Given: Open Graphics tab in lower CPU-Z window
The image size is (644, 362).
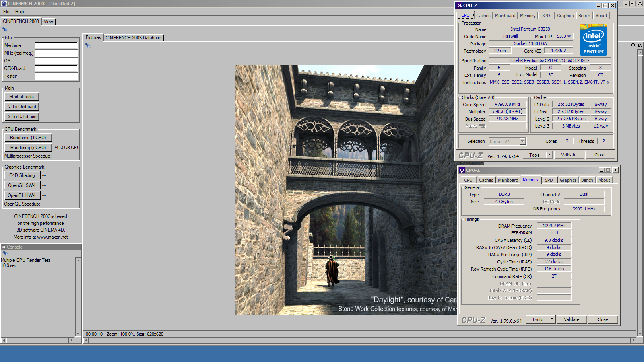Looking at the screenshot, I should coord(568,180).
